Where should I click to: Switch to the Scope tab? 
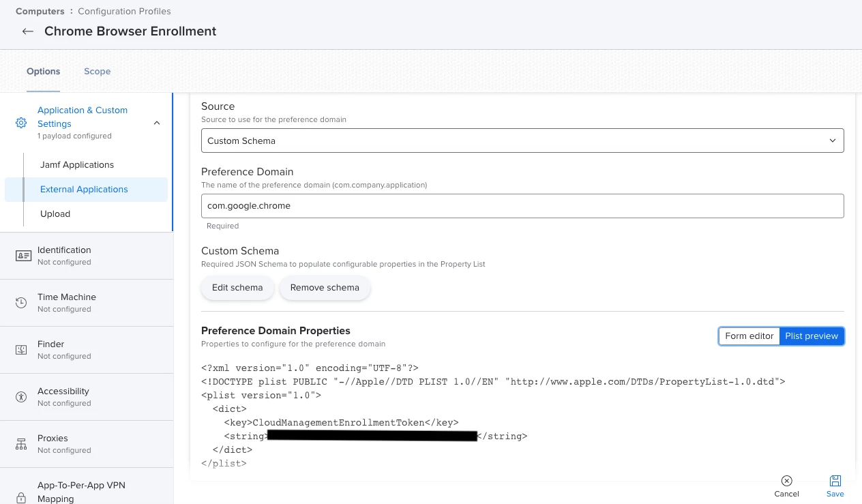pyautogui.click(x=98, y=71)
